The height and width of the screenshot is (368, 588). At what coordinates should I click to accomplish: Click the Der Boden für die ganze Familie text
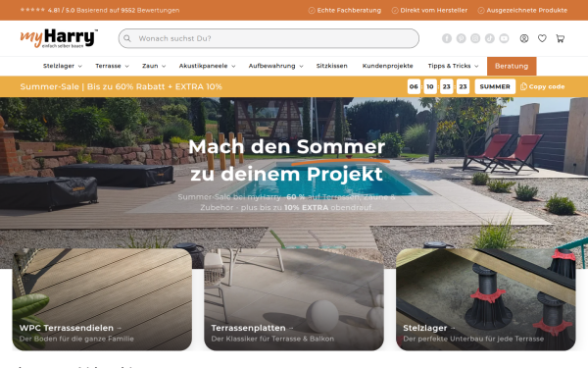76,339
